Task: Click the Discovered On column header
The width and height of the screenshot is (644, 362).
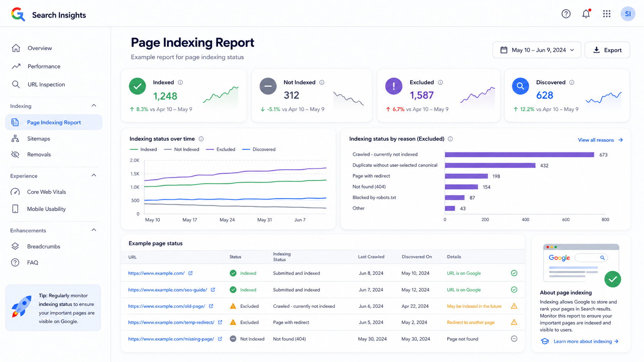Action: (417, 257)
